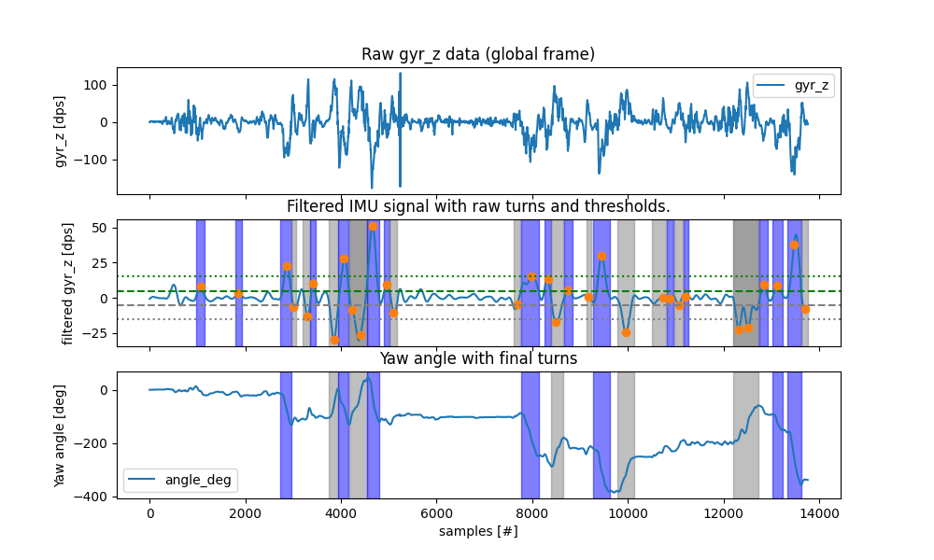Select the "gyr_z" legend entry text
The image size is (934, 560).
(x=812, y=86)
